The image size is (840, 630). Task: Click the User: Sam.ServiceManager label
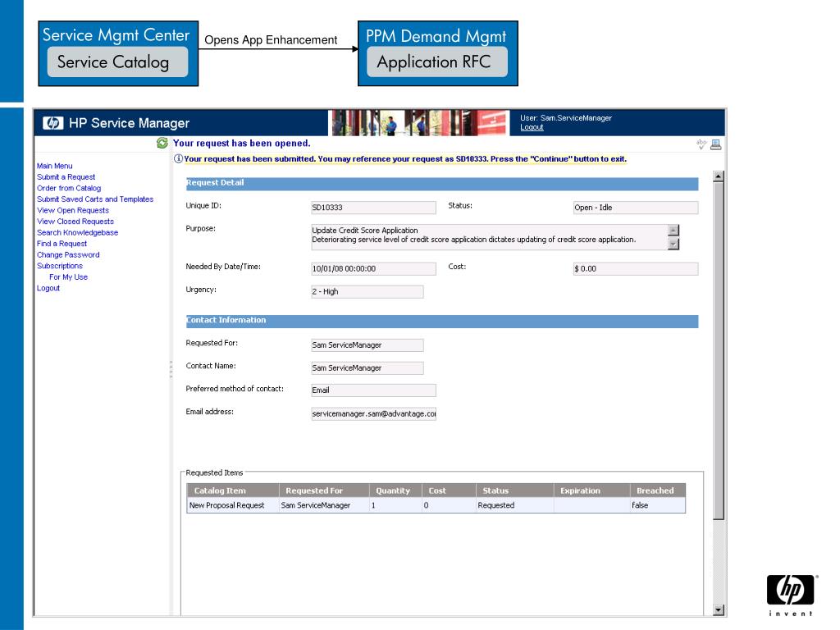pos(566,118)
